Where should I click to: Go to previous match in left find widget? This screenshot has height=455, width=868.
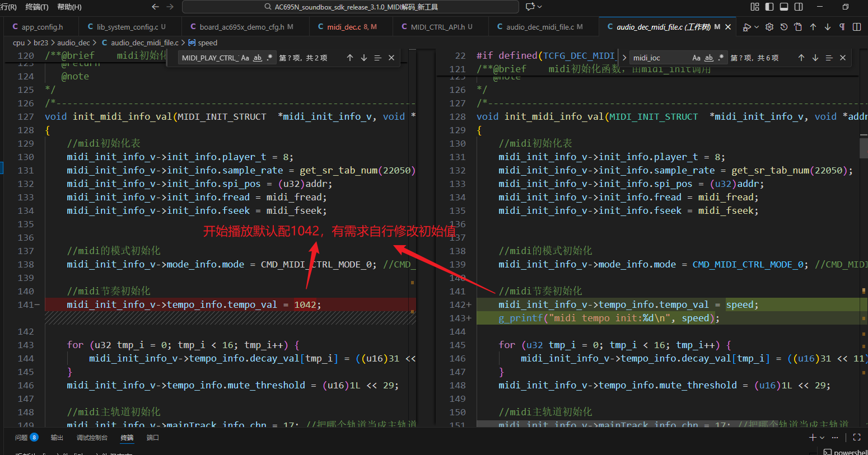[x=350, y=58]
